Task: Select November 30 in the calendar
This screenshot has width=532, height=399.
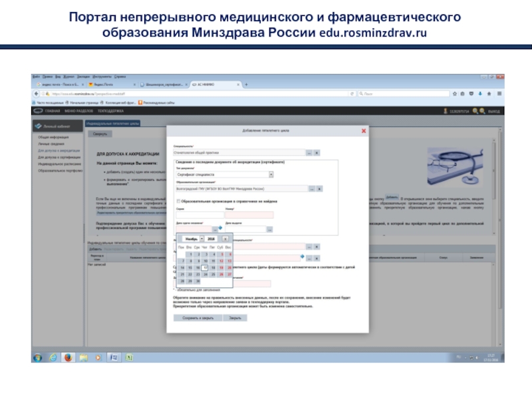Action: 198,281
